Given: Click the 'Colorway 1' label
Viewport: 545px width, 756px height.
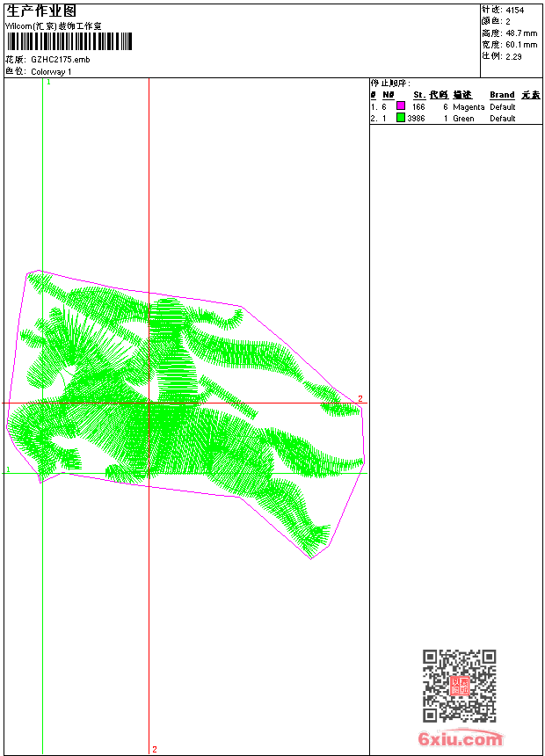Looking at the screenshot, I should pyautogui.click(x=51, y=72).
